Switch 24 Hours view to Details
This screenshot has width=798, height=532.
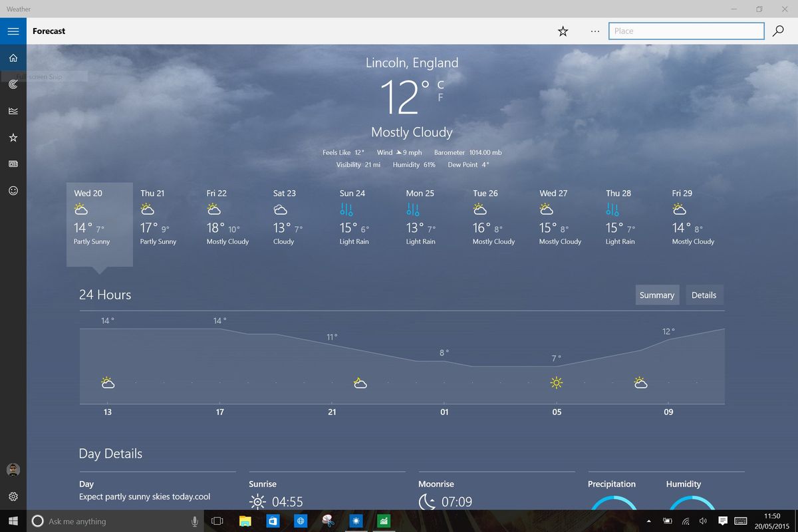point(704,295)
